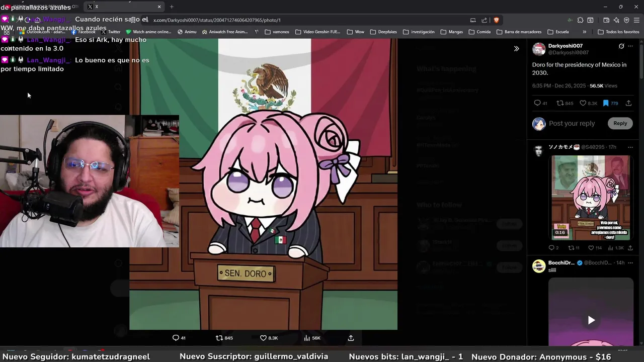Open the 6:35 PM · Dec 26, 2025 timestamp
The image size is (644, 362).
pyautogui.click(x=559, y=86)
